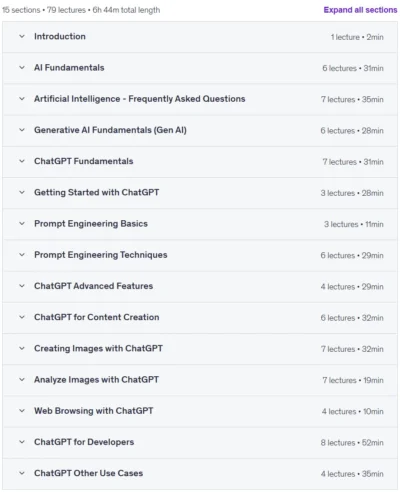
Task: Expand Artificial Intelligence FAQ section chevron
Action: pyautogui.click(x=22, y=99)
